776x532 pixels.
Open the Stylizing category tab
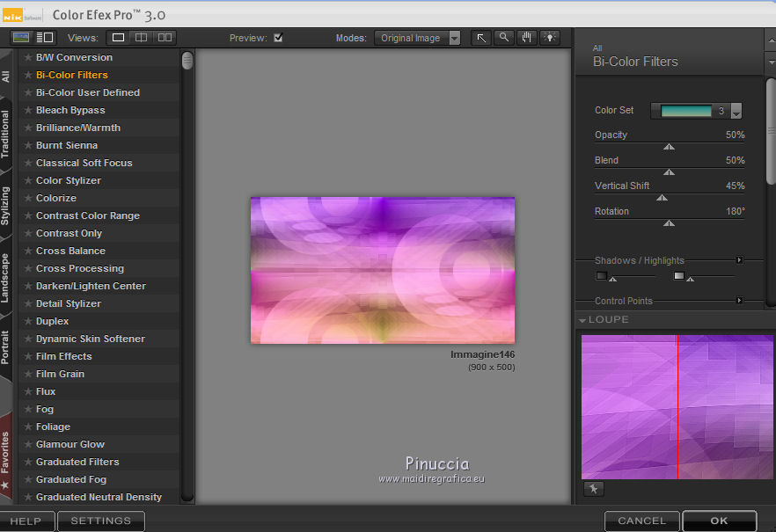7,205
